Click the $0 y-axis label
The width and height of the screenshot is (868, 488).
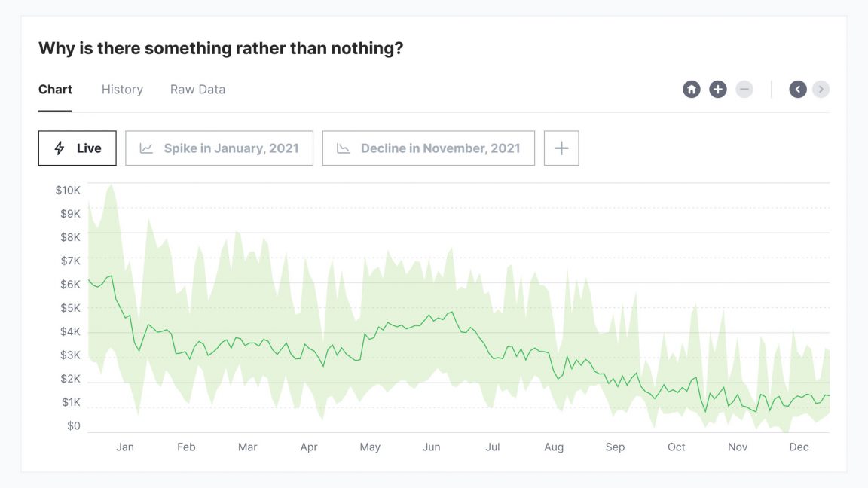click(73, 426)
